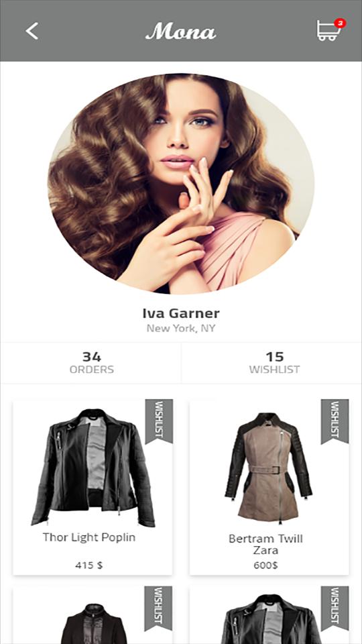Click the Mona logo in header

(180, 32)
